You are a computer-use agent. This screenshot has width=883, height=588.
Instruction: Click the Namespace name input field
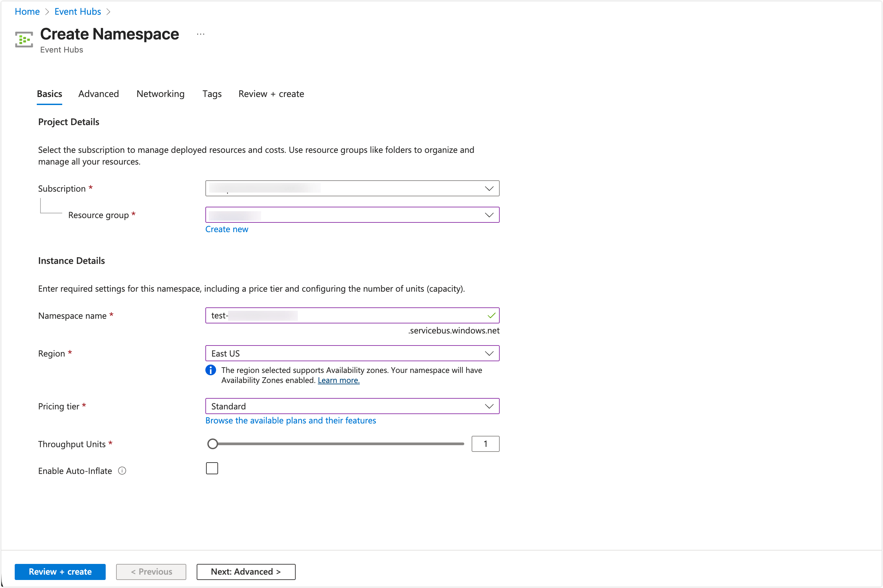pos(353,315)
